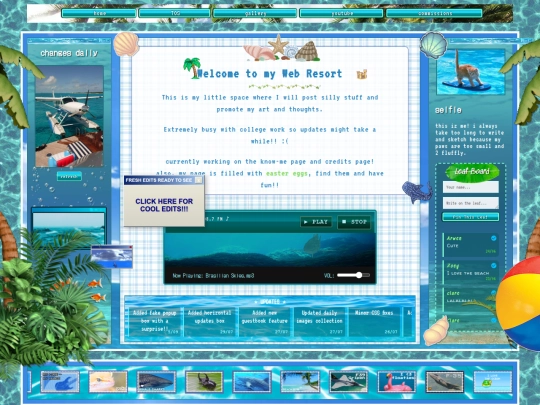Click the blue crocodile stamp in the bottom strip

tap(60, 382)
